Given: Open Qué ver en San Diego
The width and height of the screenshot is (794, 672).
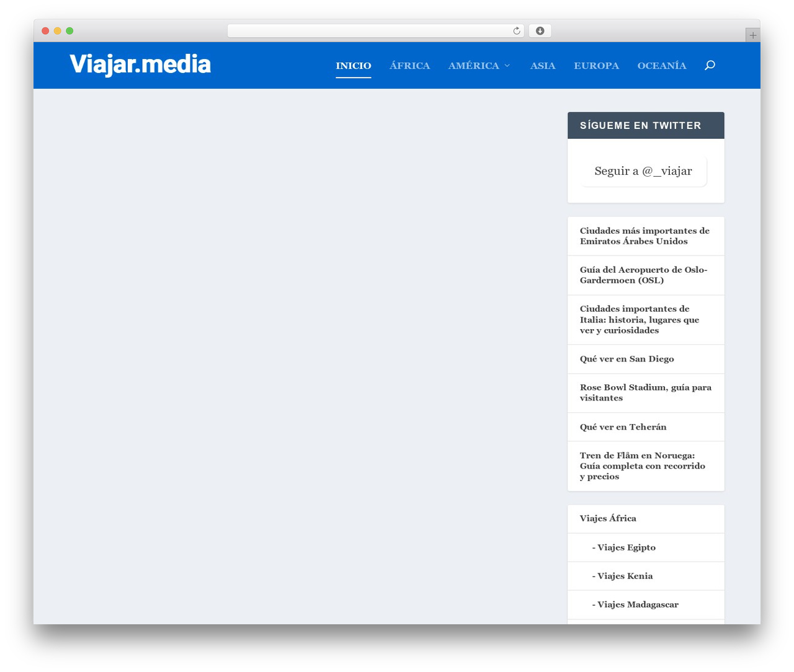Looking at the screenshot, I should click(627, 359).
